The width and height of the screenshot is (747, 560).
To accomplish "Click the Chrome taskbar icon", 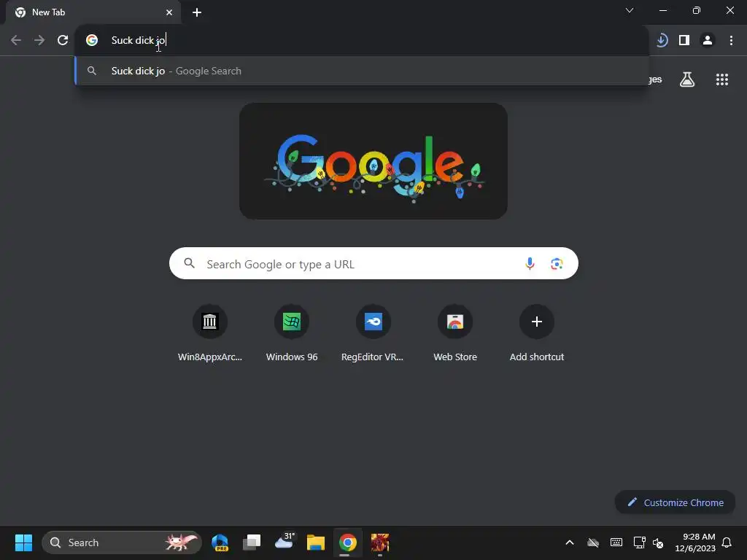I will 348,542.
